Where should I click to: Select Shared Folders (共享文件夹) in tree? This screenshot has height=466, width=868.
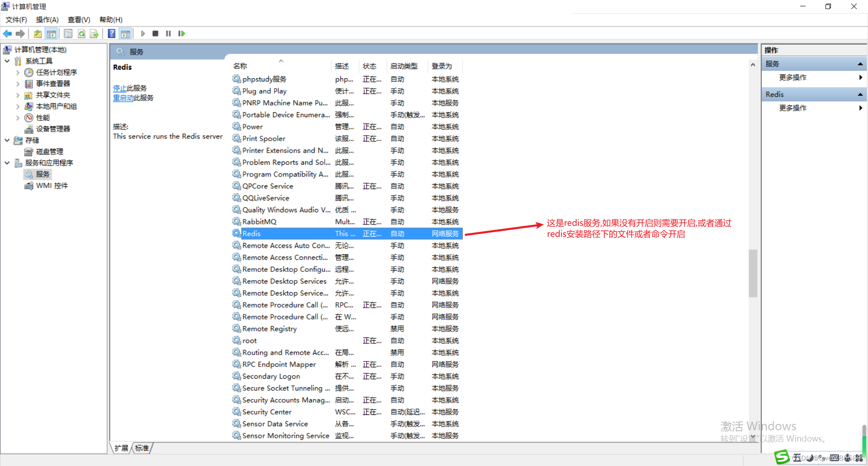(x=53, y=95)
